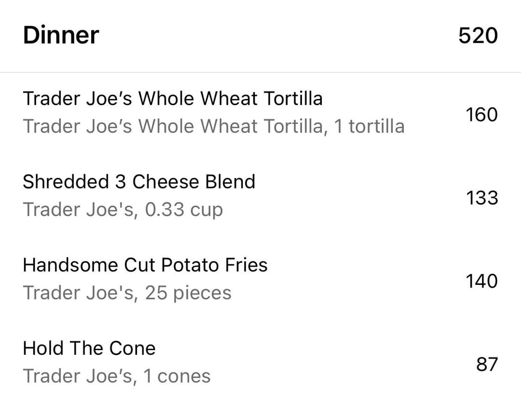Tap the Trader Joe's brand under Shredded 3 Cheese Blend
The height and width of the screenshot is (420, 521).
tap(80, 210)
